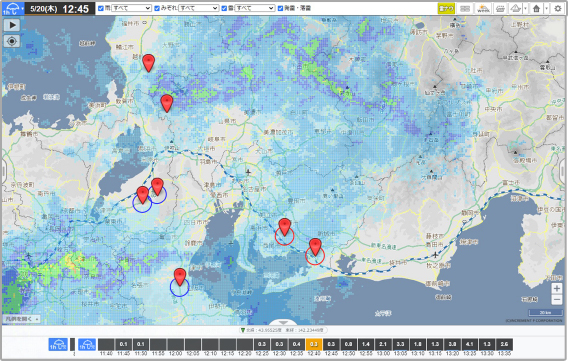Zoom in the map with plus
The height and width of the screenshot is (361, 568).
tap(557, 288)
